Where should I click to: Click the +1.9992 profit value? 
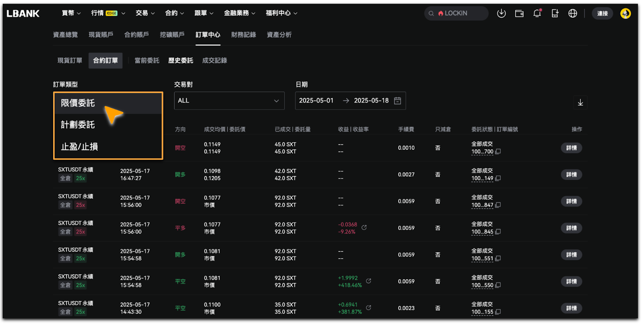[x=348, y=278]
